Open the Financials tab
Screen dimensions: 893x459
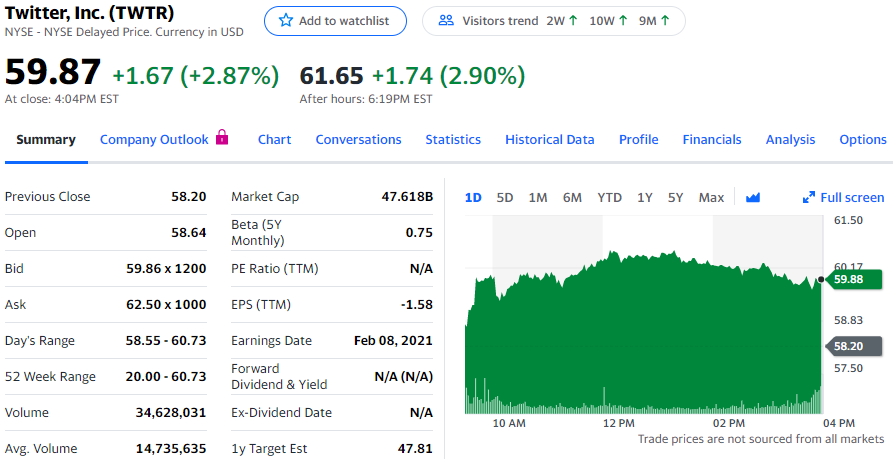point(712,140)
